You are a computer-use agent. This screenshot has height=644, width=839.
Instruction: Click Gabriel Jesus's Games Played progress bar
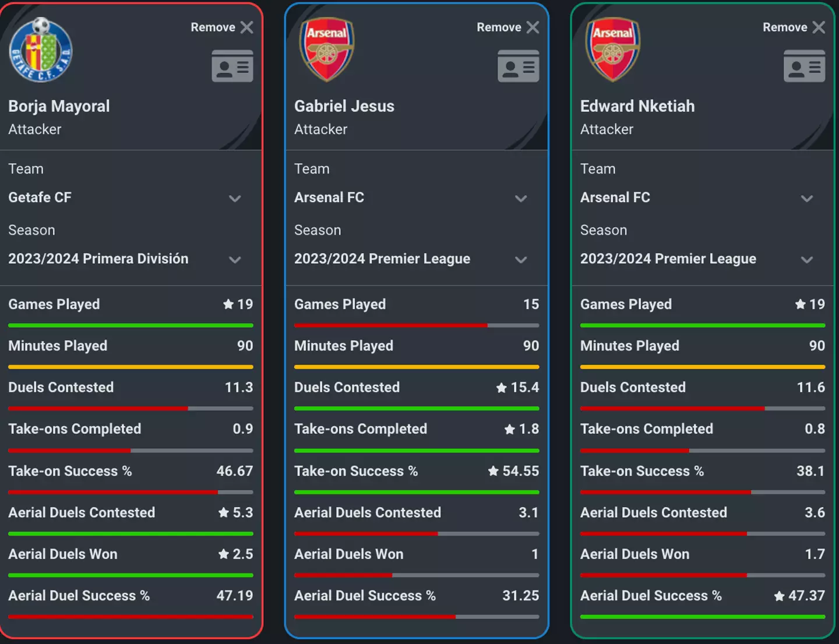coord(417,325)
